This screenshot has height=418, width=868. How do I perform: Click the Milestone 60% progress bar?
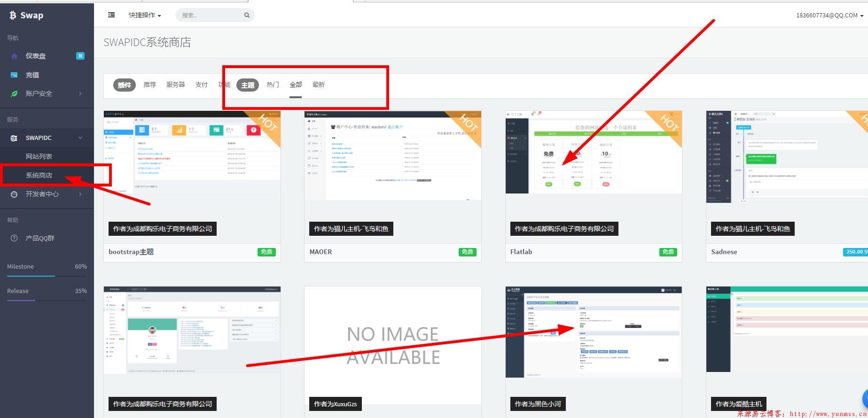pyautogui.click(x=47, y=276)
